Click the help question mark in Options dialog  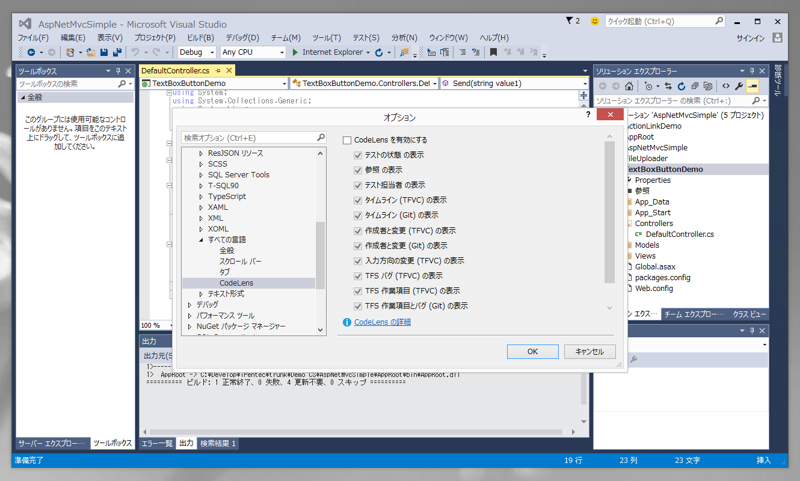click(x=588, y=114)
